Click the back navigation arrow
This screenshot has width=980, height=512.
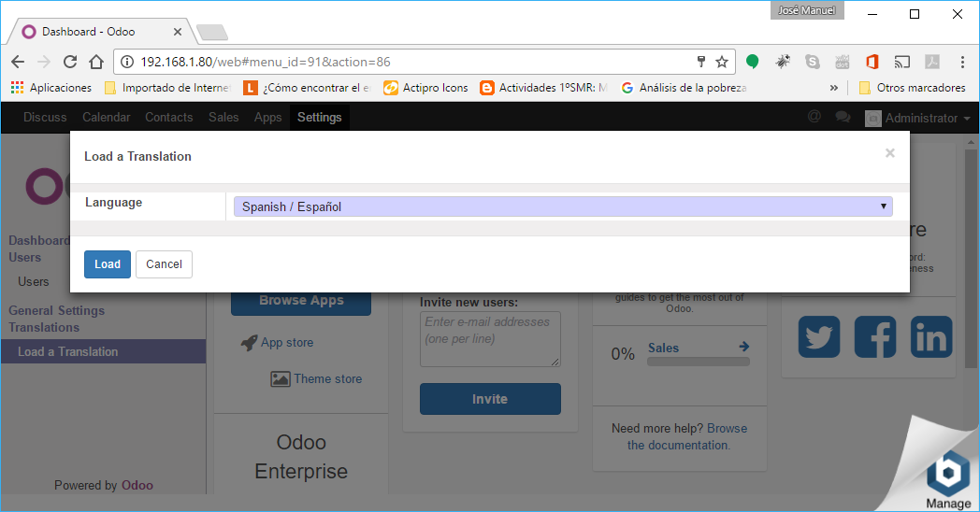click(18, 62)
